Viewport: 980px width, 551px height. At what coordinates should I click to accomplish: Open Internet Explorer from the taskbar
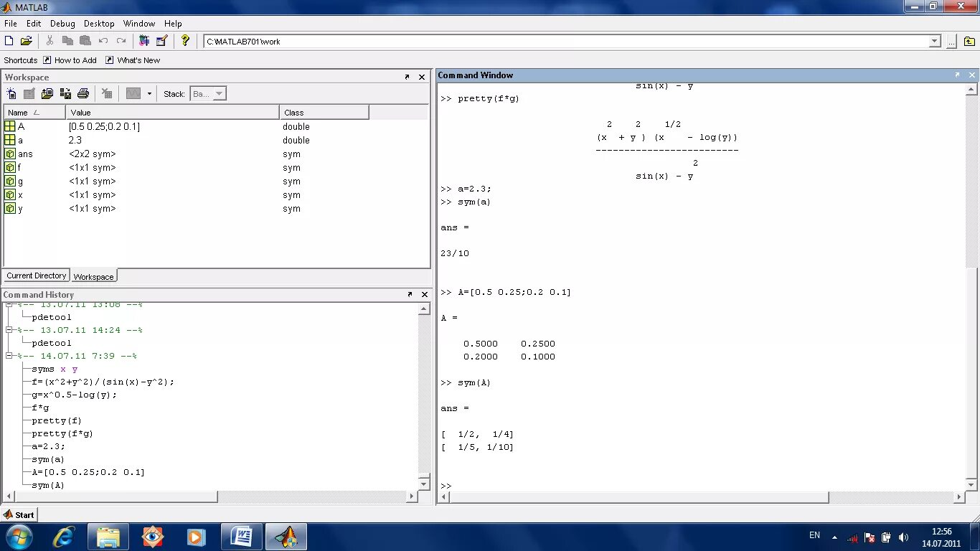[64, 537]
